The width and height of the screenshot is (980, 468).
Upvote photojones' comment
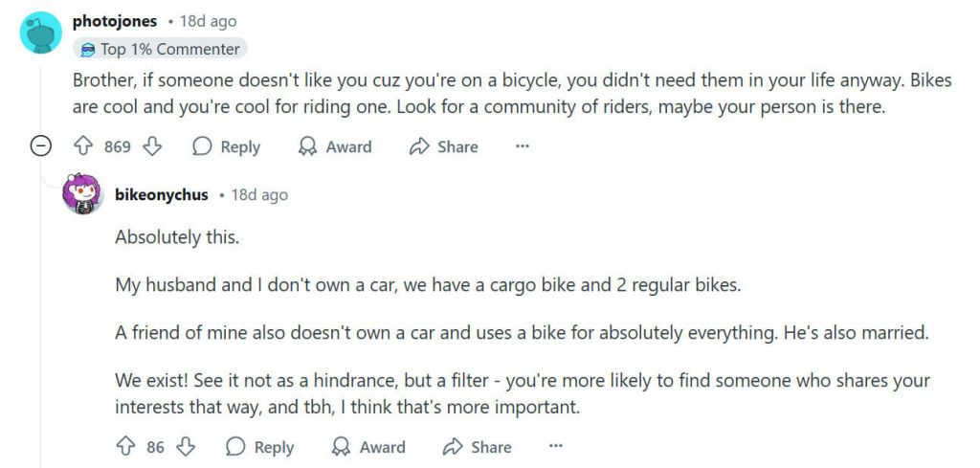pyautogui.click(x=83, y=146)
